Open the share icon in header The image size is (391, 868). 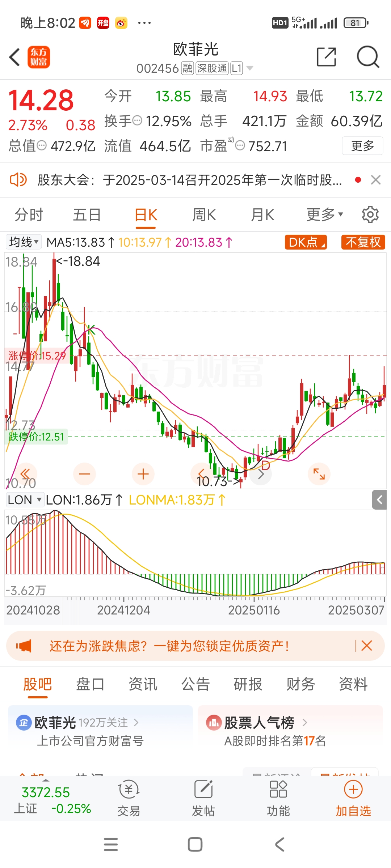pyautogui.click(x=326, y=57)
